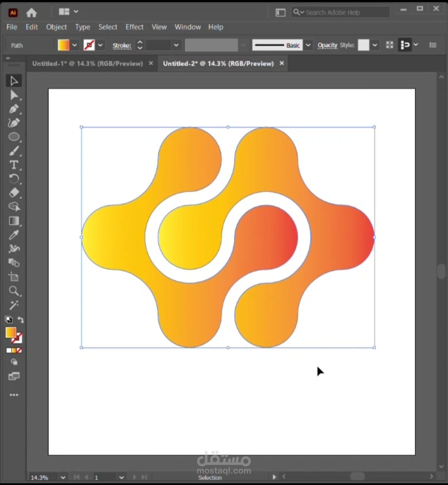This screenshot has height=485, width=448.
Task: Open Edit Toolbar three dots
Action: click(14, 395)
